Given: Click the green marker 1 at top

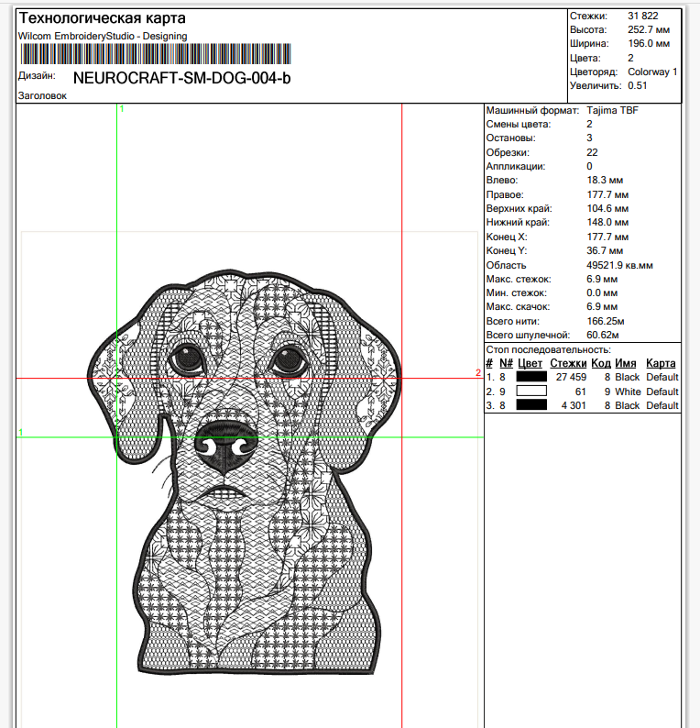Looking at the screenshot, I should pos(122,108).
